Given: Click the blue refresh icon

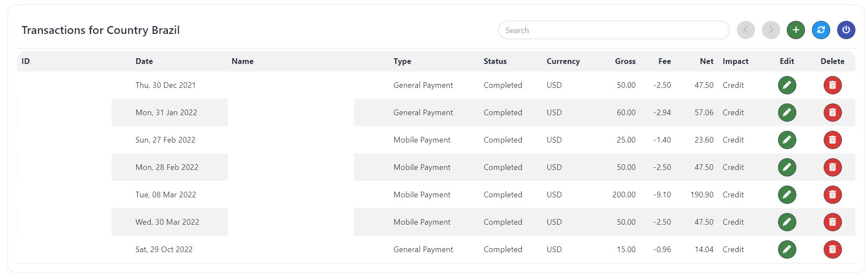Looking at the screenshot, I should point(821,30).
